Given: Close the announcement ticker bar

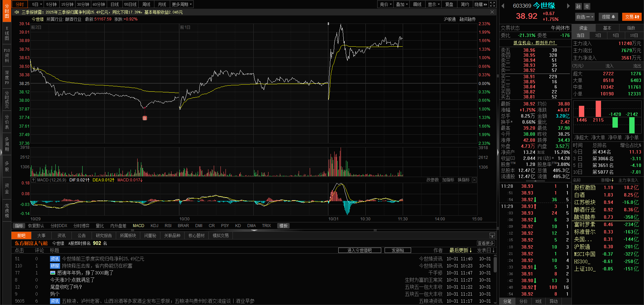Looking at the screenshot, I should [x=492, y=12].
